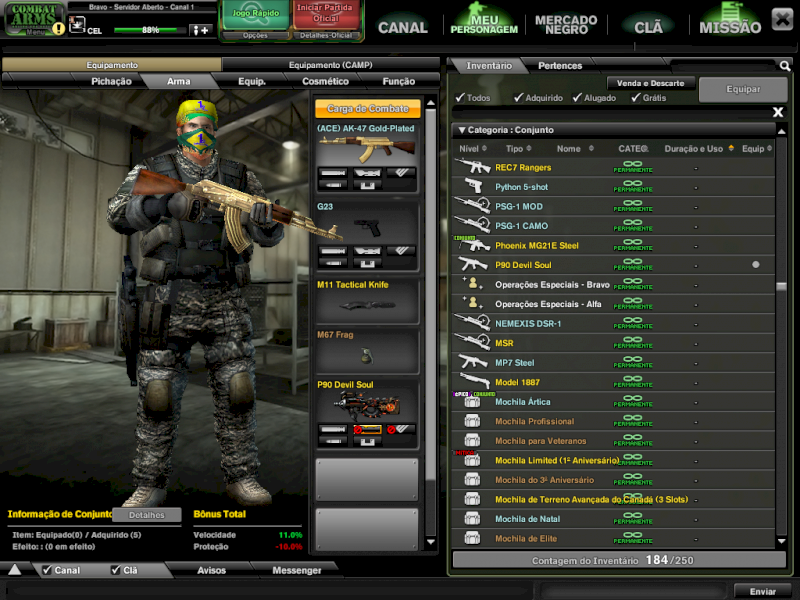Click the inventory search magnifier icon
The height and width of the screenshot is (600, 800).
click(x=785, y=65)
